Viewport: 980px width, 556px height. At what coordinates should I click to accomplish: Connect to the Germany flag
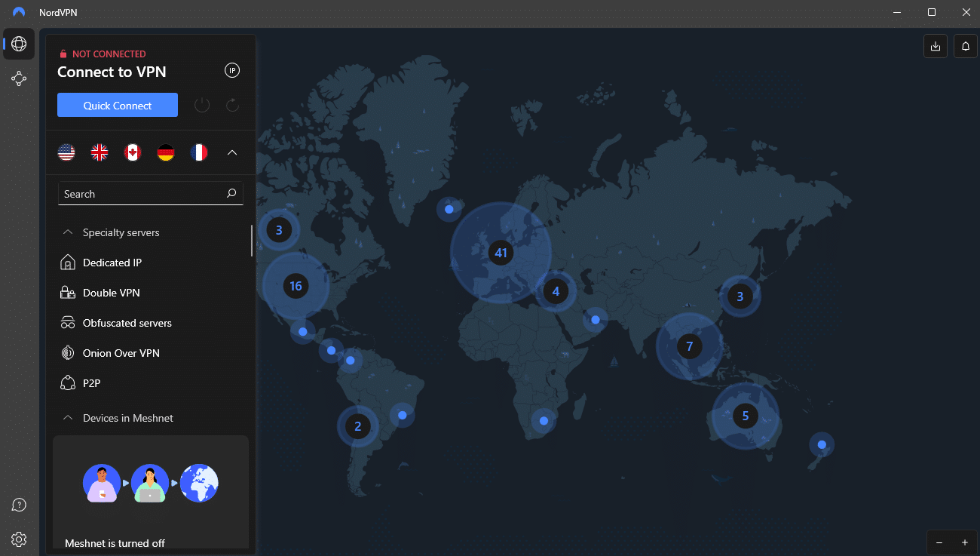tap(166, 152)
